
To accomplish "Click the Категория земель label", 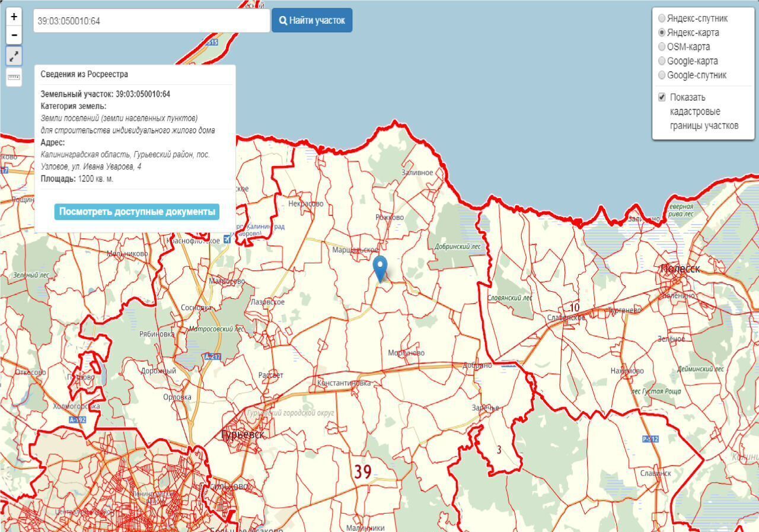I will 74,106.
